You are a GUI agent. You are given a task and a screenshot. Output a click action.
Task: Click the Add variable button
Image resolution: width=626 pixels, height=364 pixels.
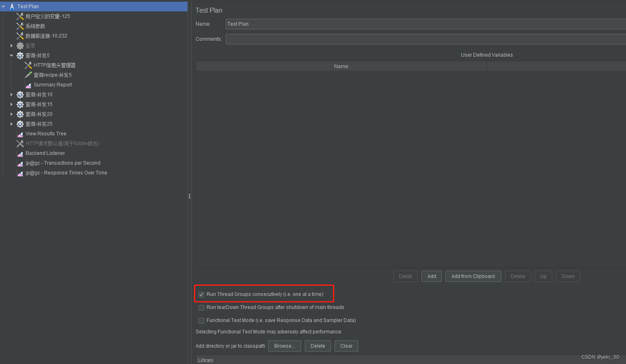click(432, 276)
